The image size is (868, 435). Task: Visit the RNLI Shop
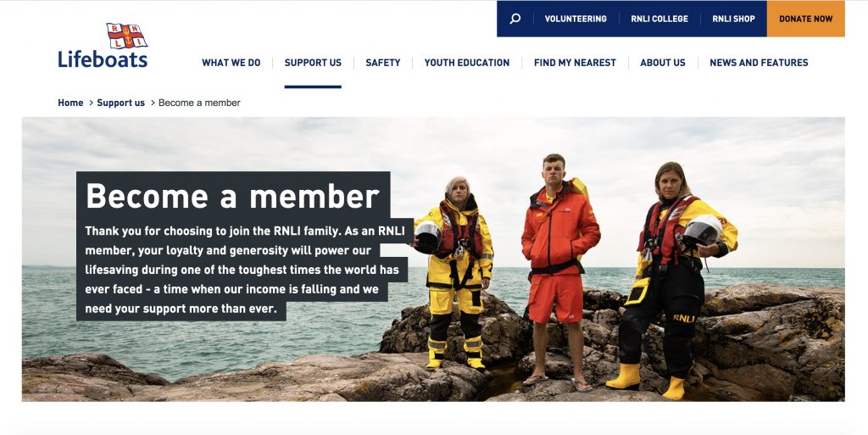(733, 19)
